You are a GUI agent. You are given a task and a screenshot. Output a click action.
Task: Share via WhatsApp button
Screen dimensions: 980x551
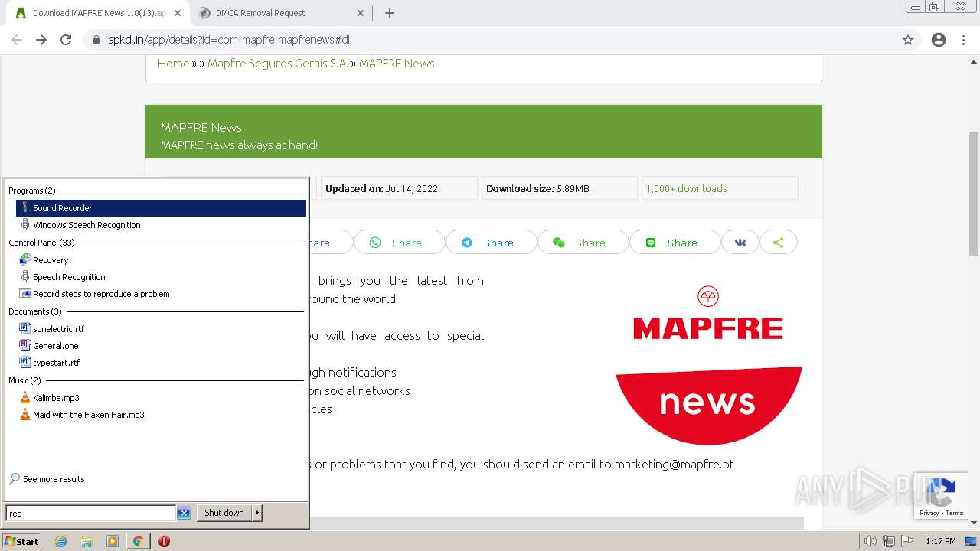(399, 243)
